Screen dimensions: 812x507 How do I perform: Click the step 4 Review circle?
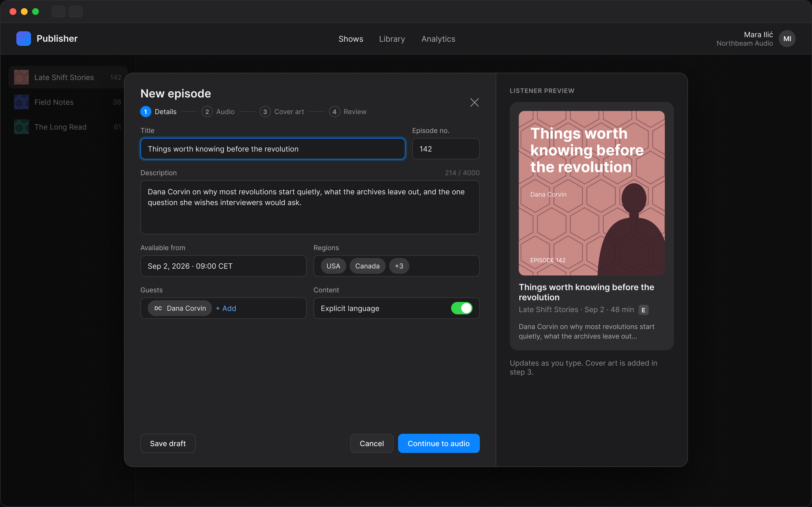(x=335, y=112)
